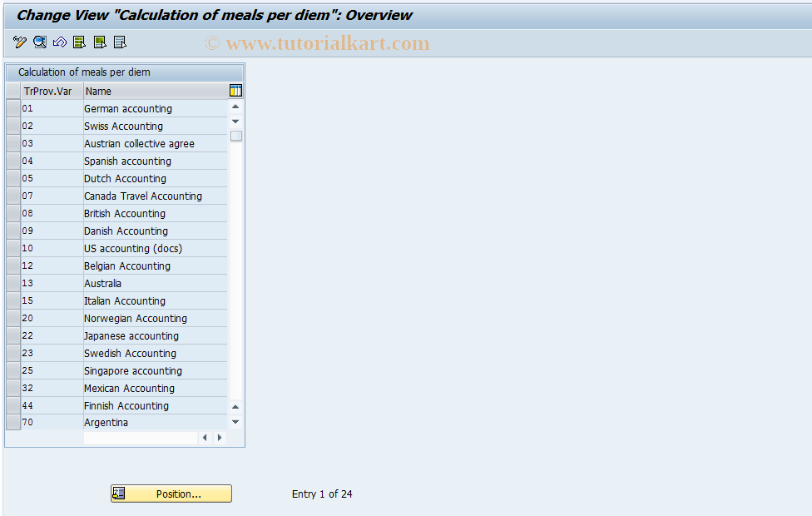Click the Japanese accounting name cell
Screen dimensions: 812x516
[156, 335]
